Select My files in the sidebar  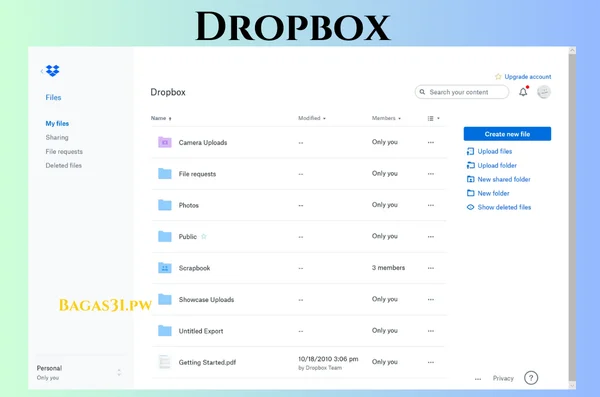57,123
